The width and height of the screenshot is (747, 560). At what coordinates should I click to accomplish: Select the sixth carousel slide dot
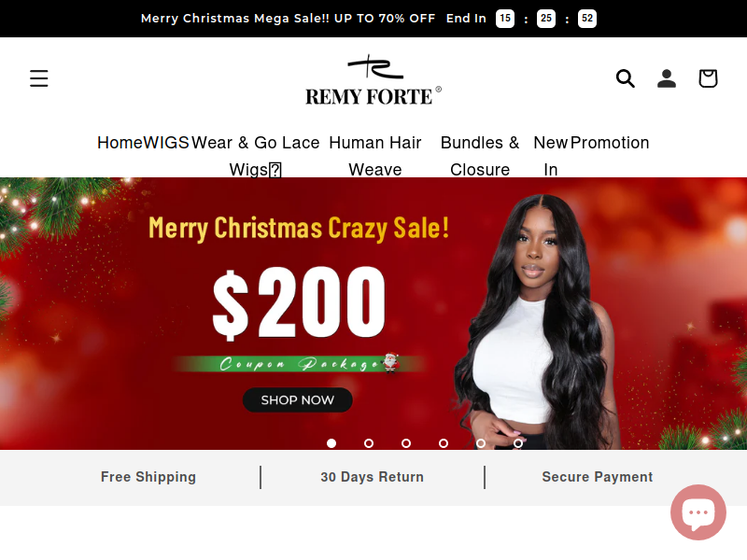[518, 443]
